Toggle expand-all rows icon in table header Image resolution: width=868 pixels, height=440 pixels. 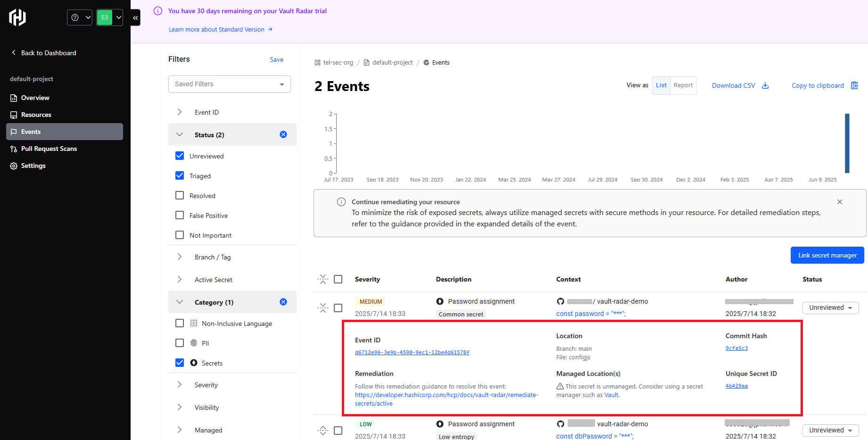point(323,279)
